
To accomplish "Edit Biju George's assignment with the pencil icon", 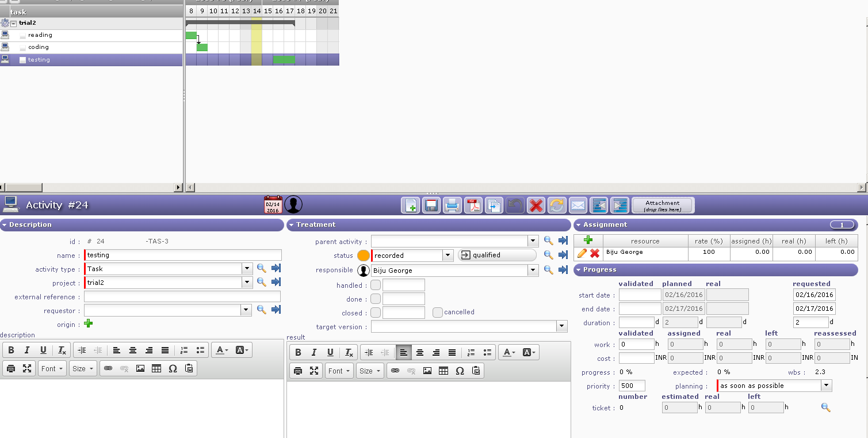I will click(x=582, y=253).
